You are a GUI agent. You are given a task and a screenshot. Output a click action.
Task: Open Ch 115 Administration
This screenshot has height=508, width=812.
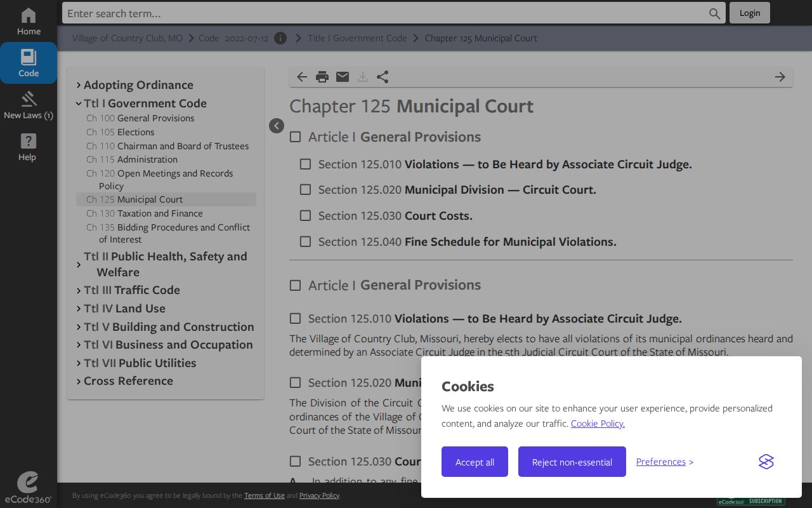[x=132, y=159]
